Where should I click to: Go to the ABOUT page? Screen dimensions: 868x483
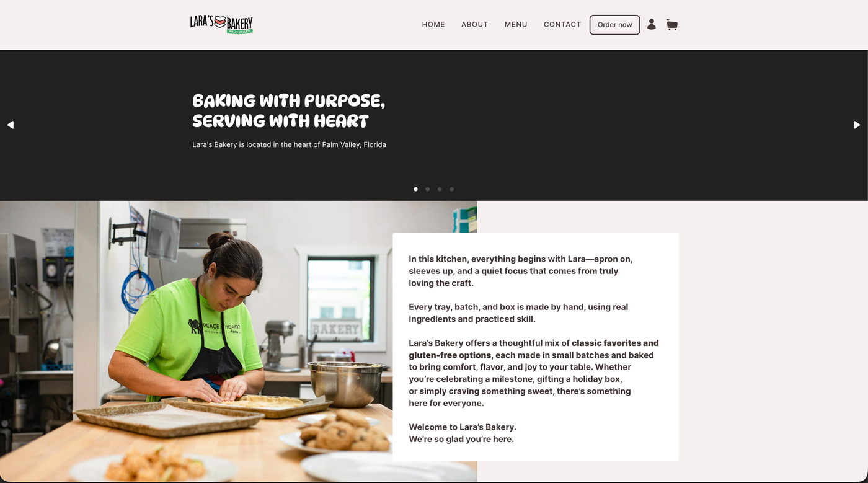pos(475,25)
